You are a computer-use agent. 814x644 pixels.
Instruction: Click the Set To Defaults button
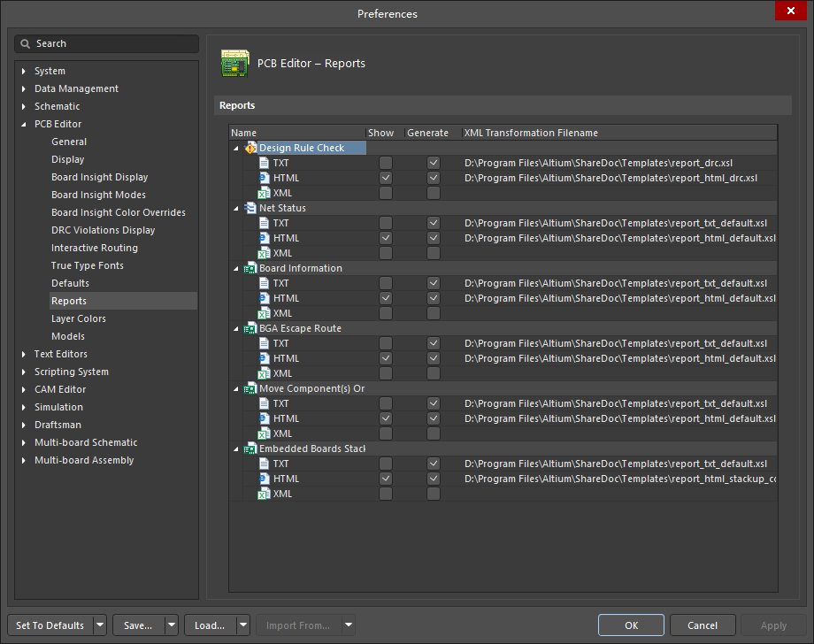50,625
